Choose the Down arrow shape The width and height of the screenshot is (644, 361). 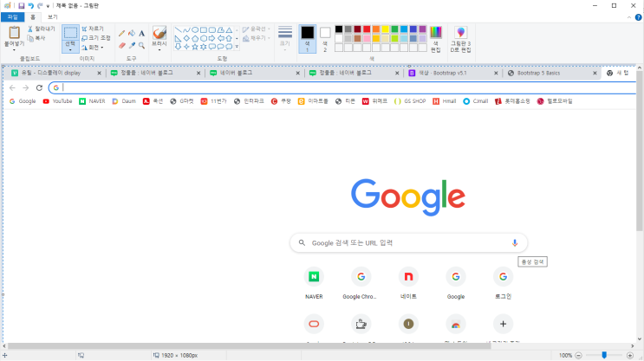[178, 47]
